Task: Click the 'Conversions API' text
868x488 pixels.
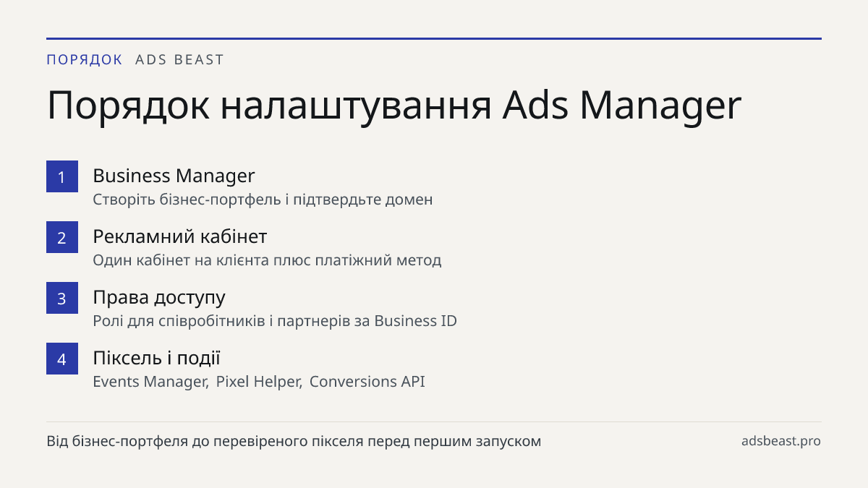Action: pos(367,382)
